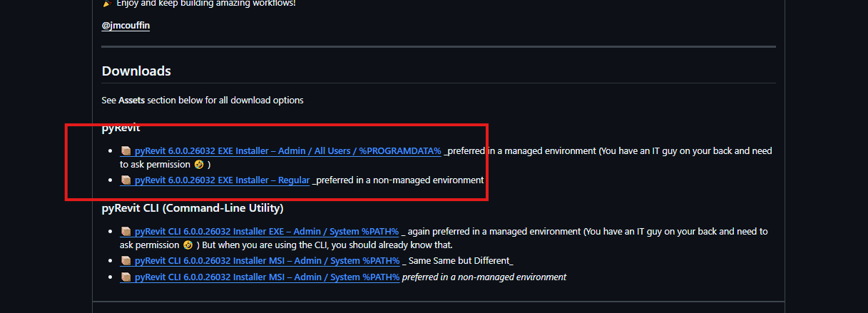
Task: Click package icon on "Same Same but Different" line
Action: [x=126, y=260]
